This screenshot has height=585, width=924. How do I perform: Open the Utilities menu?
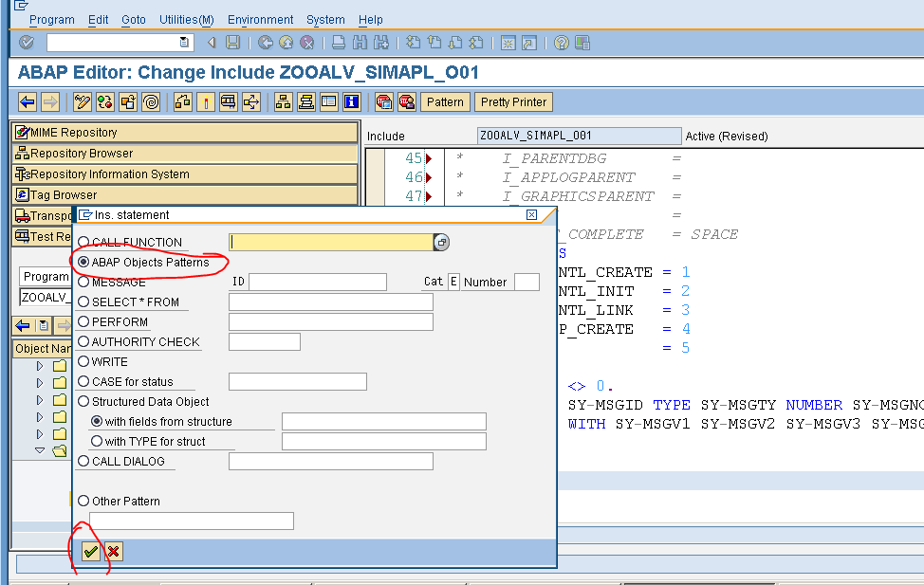click(186, 19)
